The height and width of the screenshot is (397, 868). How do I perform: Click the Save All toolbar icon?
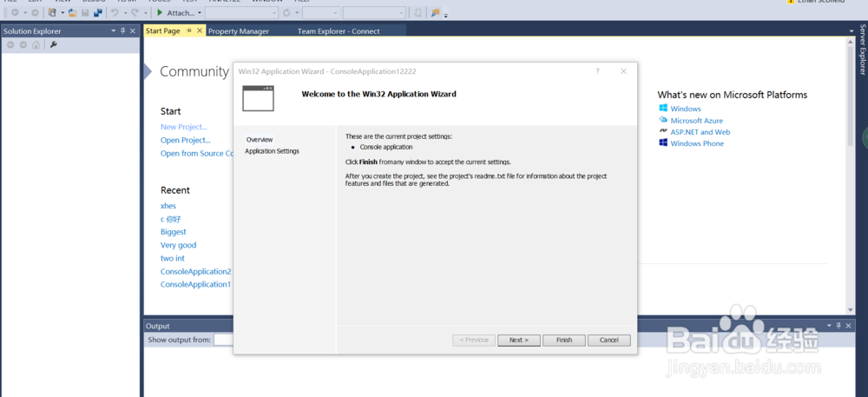coord(98,13)
